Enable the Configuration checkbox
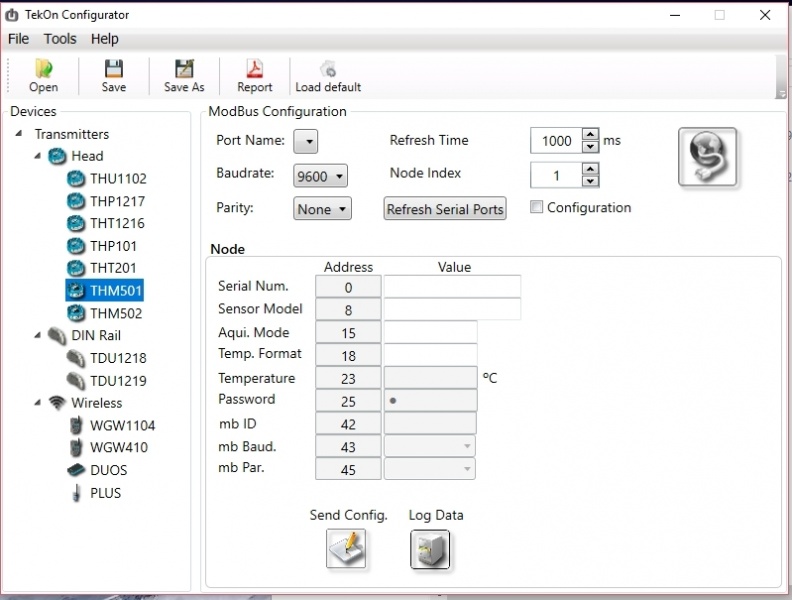 [x=537, y=208]
